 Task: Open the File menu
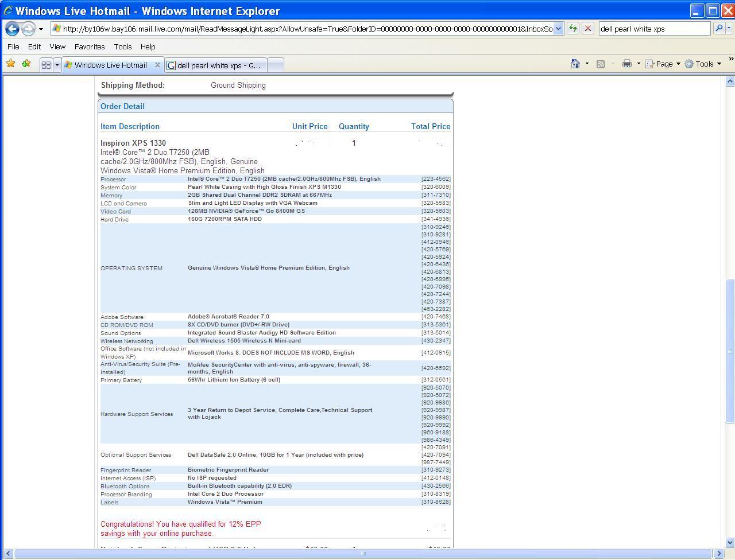pos(13,46)
